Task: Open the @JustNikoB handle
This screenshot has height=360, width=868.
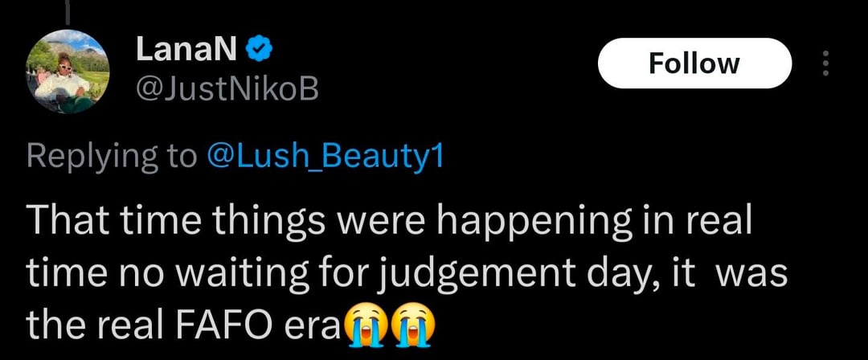Action: click(227, 94)
